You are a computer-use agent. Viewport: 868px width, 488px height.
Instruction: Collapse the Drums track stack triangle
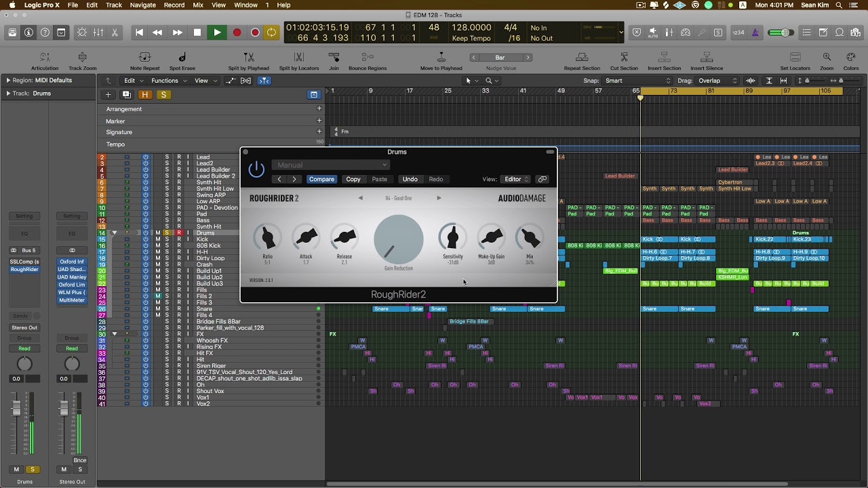pos(114,233)
